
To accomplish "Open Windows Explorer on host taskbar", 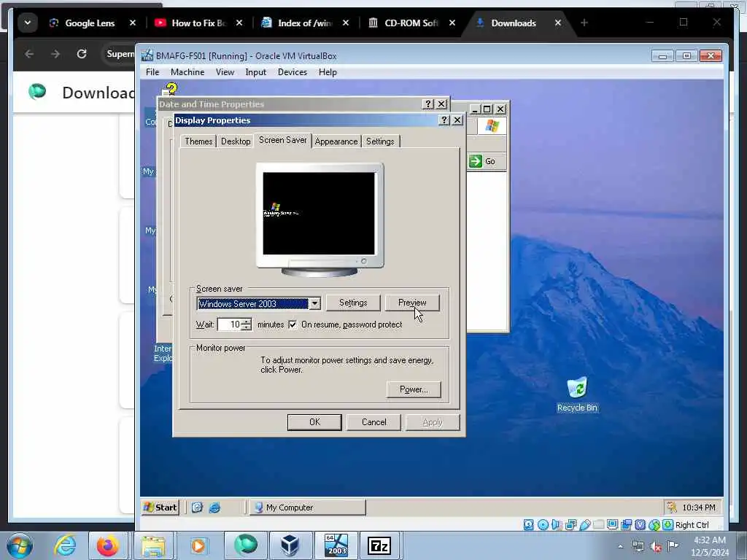I will click(x=153, y=545).
